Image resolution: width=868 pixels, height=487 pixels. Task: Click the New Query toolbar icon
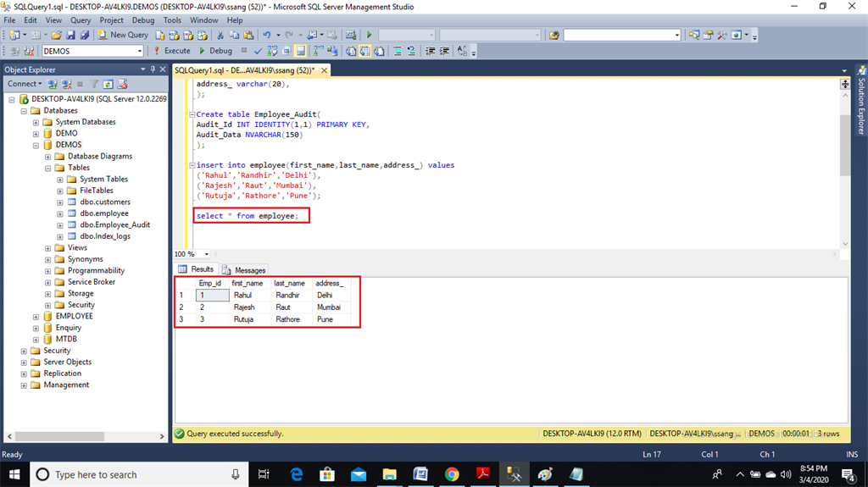(122, 35)
